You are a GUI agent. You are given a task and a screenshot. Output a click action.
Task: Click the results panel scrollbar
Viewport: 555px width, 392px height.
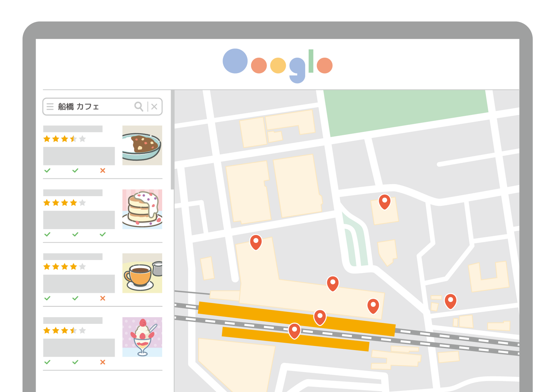172,140
